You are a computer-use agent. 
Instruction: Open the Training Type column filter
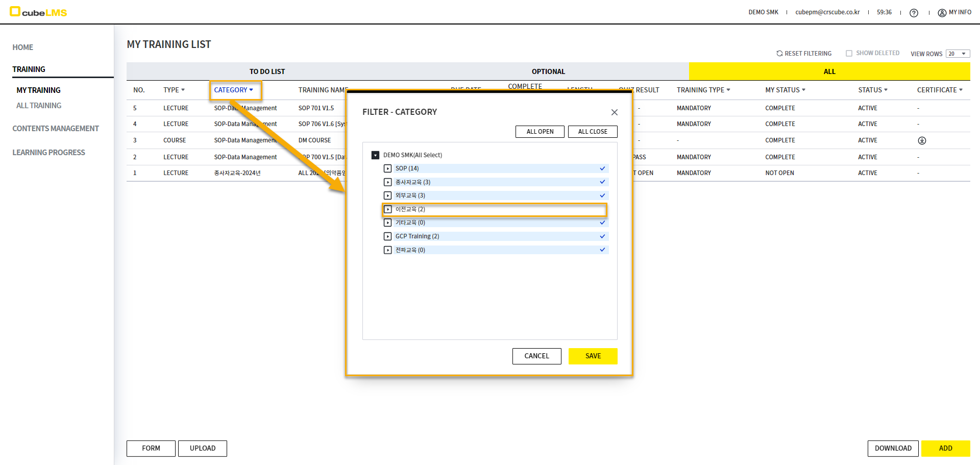pyautogui.click(x=703, y=90)
